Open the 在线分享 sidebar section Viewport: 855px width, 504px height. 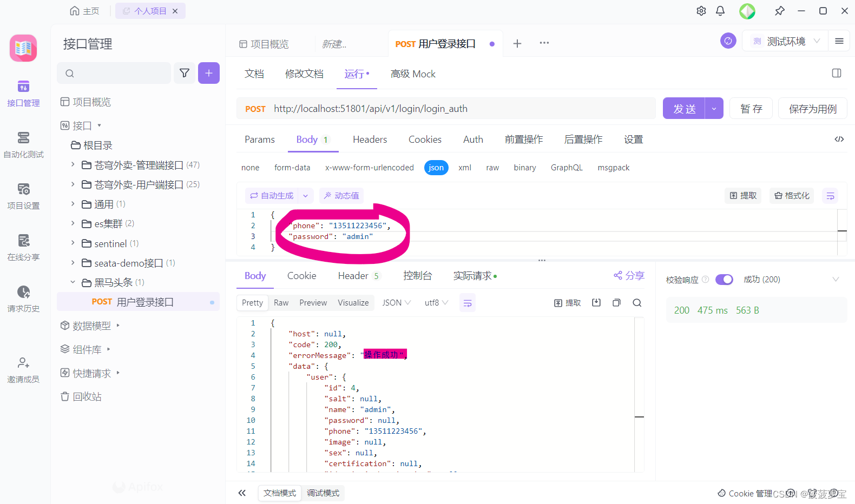point(23,248)
